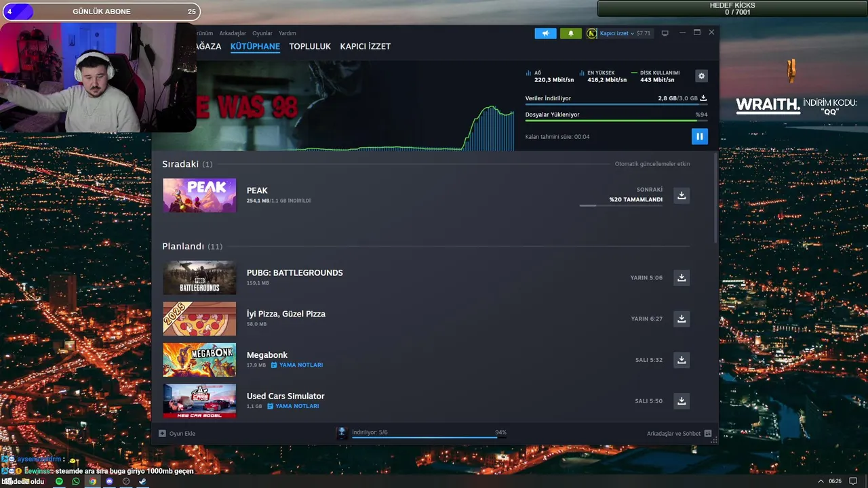The width and height of the screenshot is (868, 488).
Task: Open OBS Studio from the taskbar
Action: point(126,481)
